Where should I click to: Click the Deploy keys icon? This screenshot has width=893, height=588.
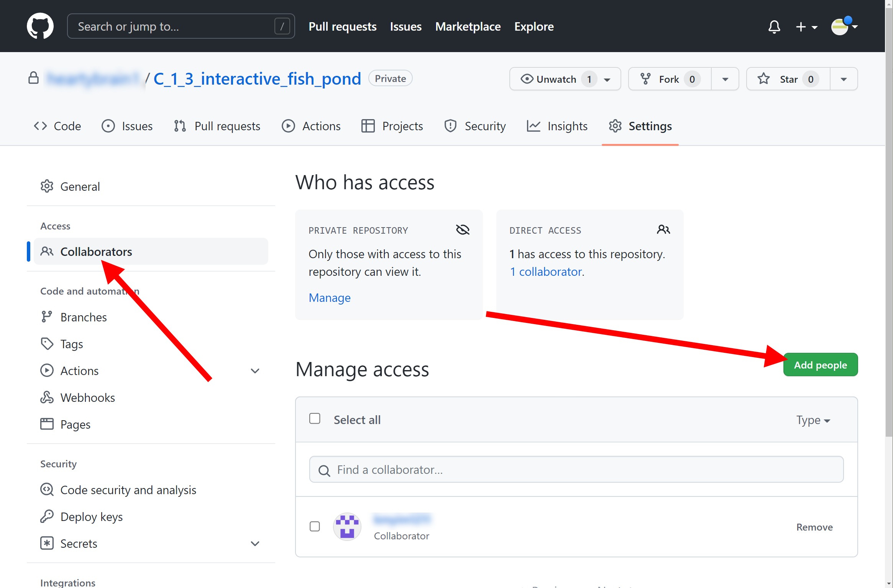coord(47,517)
